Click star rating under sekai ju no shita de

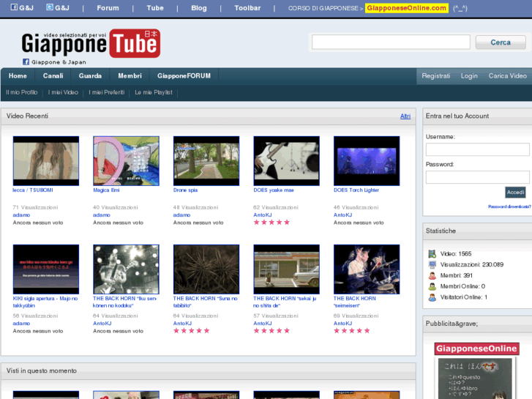(271, 331)
